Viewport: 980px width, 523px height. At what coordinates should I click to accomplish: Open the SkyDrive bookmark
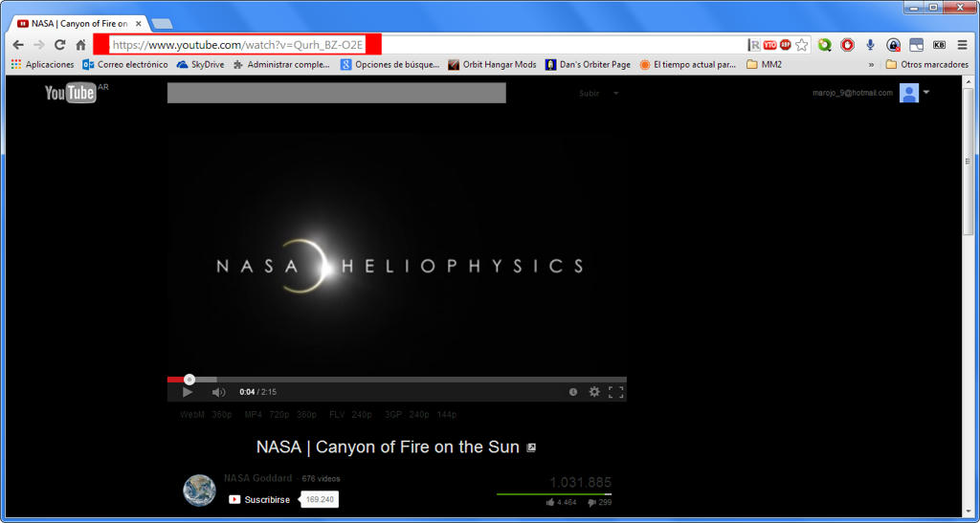point(201,64)
